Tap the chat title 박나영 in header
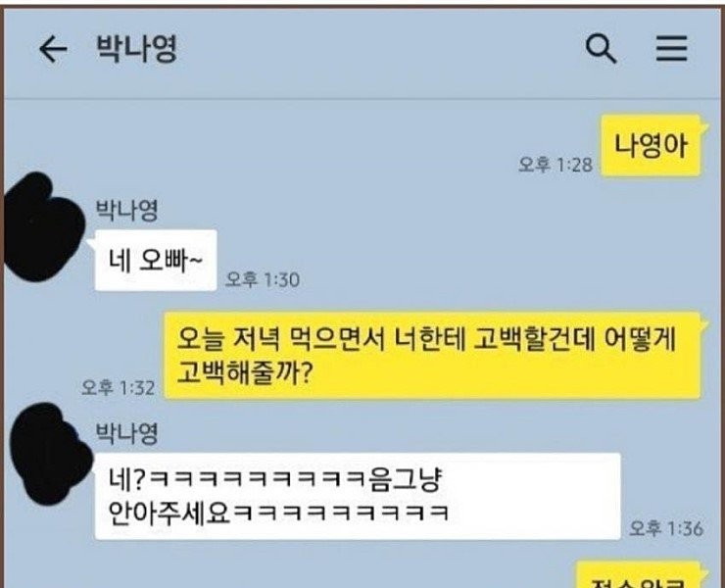Screen dimensions: 725x588 point(136,48)
